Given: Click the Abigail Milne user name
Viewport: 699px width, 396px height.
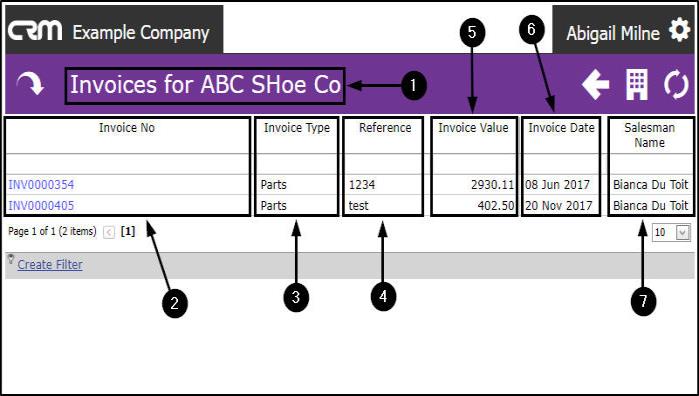Looking at the screenshot, I should (x=613, y=33).
